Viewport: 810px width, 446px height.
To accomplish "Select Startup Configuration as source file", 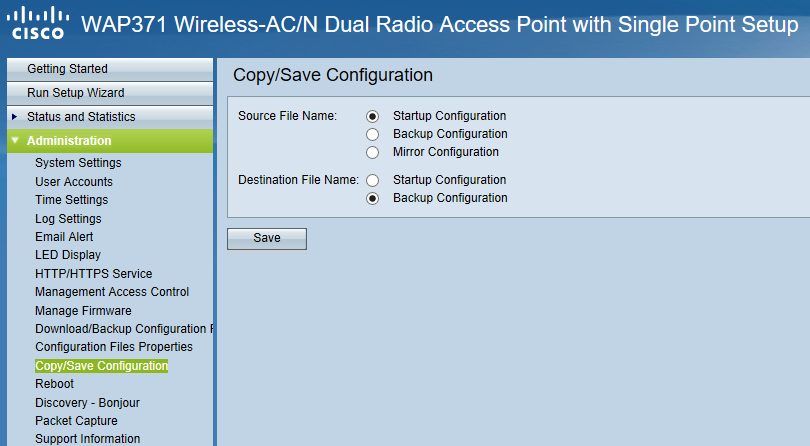I will (x=372, y=116).
